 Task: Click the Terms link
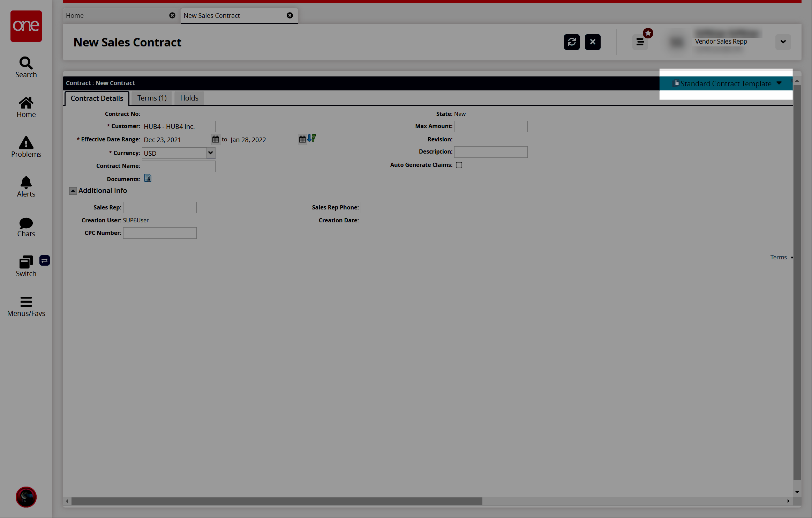[778, 257]
